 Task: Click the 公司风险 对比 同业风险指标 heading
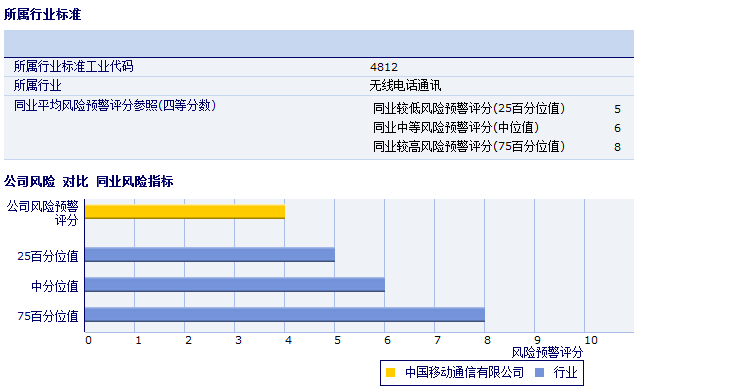88,181
